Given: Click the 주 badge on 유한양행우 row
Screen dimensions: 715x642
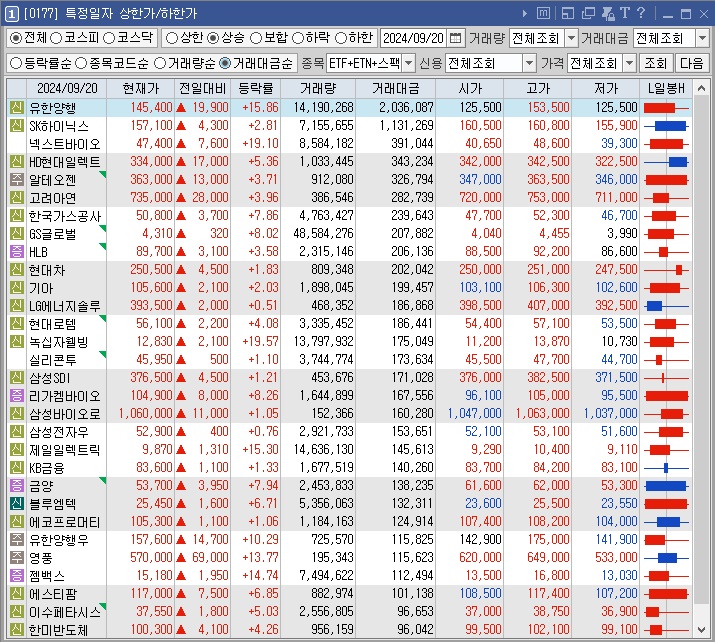Looking at the screenshot, I should [16, 539].
